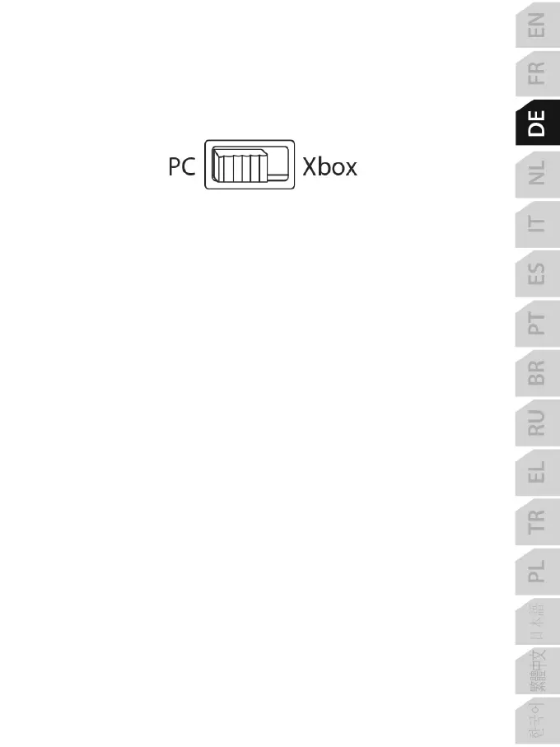Select the EN language tab
Screen dimensions: 560x747
tap(538, 25)
